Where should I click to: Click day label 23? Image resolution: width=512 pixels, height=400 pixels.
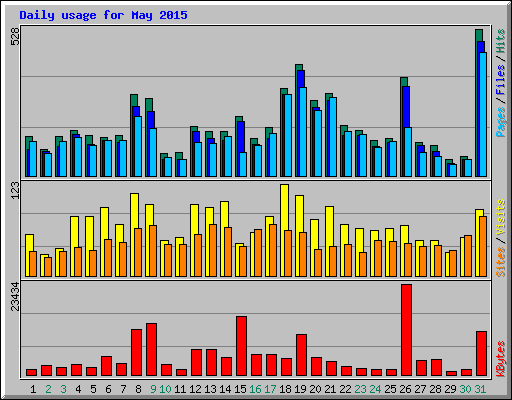click(360, 389)
